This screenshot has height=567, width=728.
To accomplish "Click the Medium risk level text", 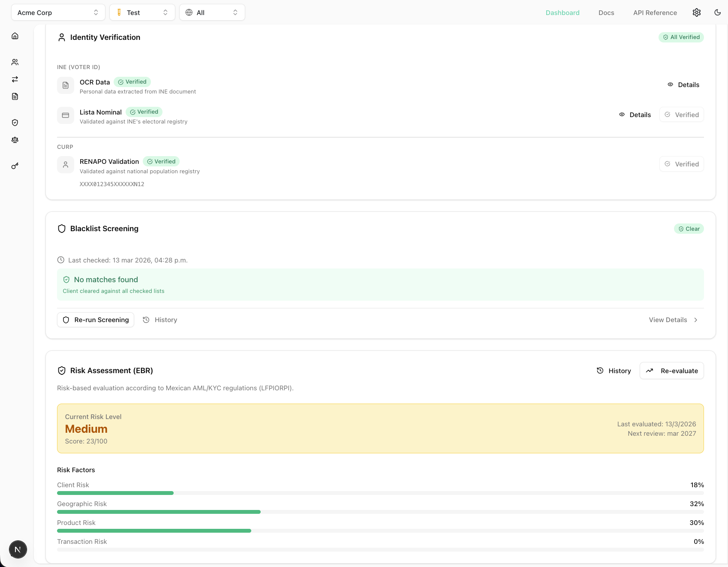I will pyautogui.click(x=86, y=429).
